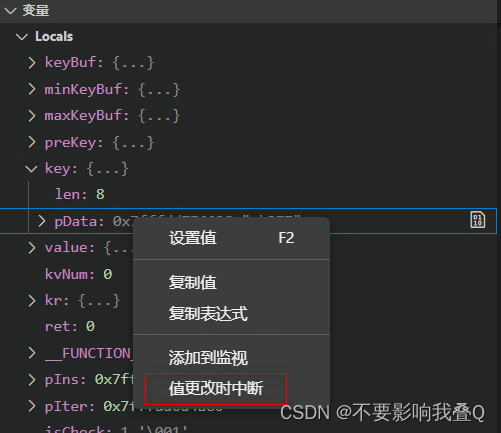Expand the value variable
The width and height of the screenshot is (501, 433).
(32, 248)
